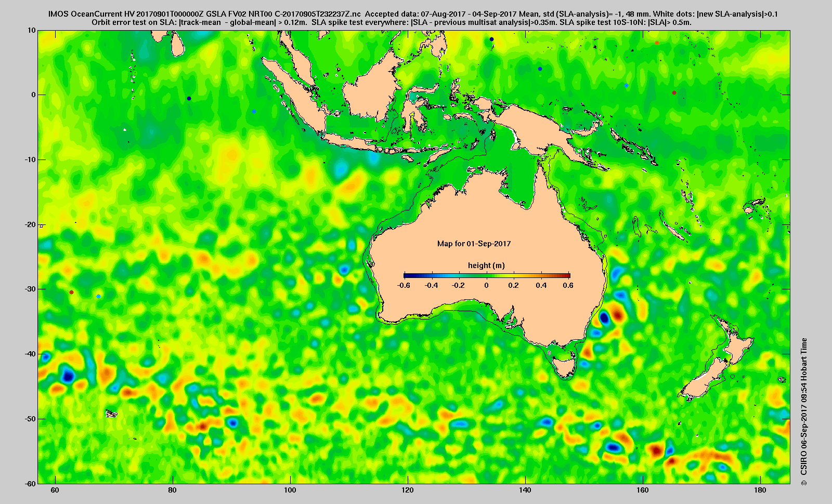Viewport: 832px width, 504px height.
Task: Click the -0.4 colorbar tick label
Action: tap(431, 285)
